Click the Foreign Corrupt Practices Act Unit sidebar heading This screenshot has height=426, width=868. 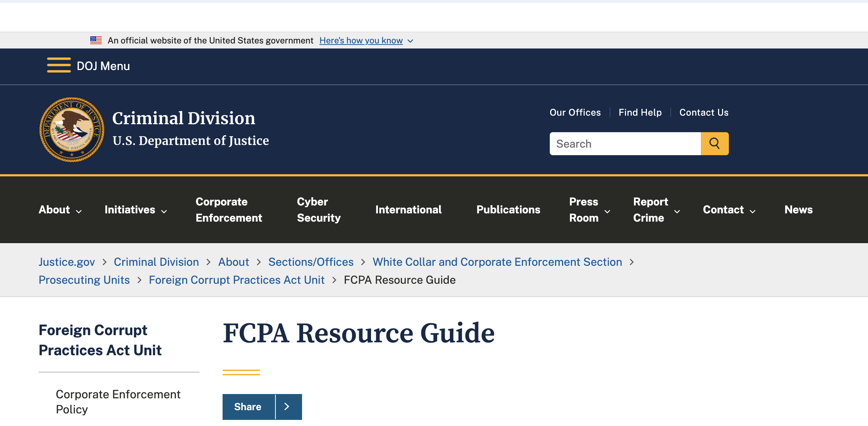100,340
